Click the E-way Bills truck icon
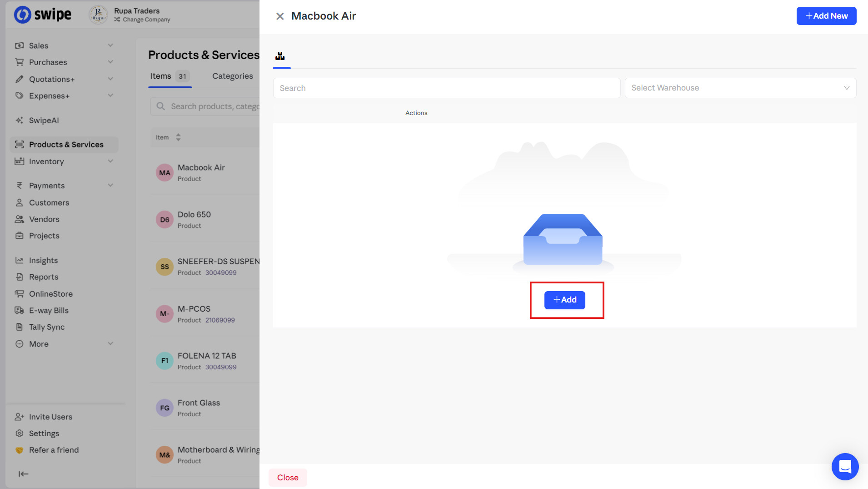Screen dimensions: 868x489 (x=19, y=310)
